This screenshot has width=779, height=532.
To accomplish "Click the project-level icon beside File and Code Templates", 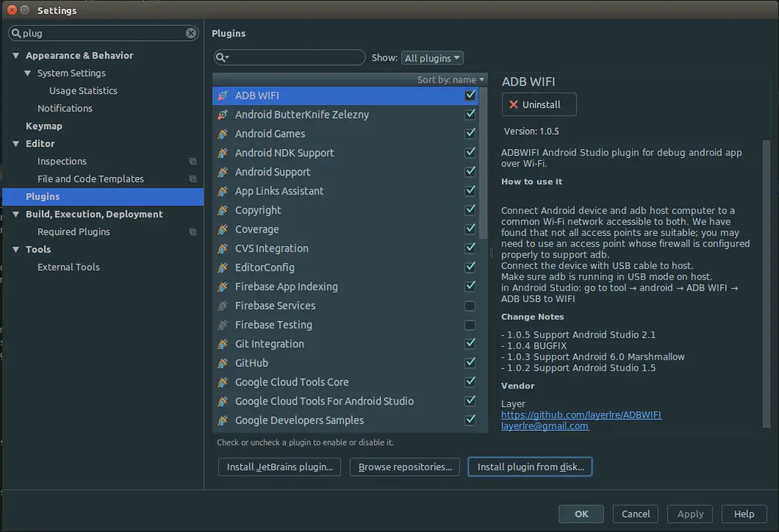I will (193, 179).
